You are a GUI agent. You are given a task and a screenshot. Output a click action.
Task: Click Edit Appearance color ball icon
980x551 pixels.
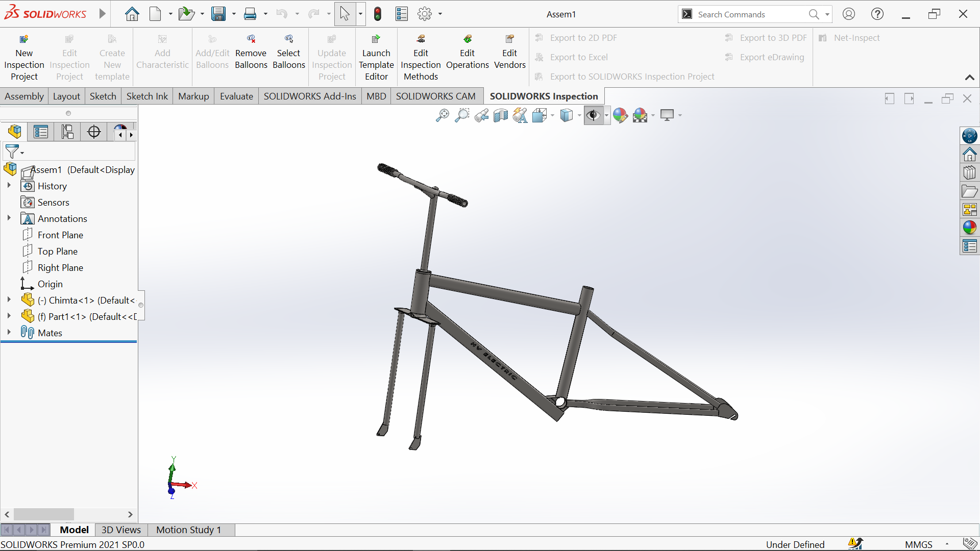pos(620,115)
